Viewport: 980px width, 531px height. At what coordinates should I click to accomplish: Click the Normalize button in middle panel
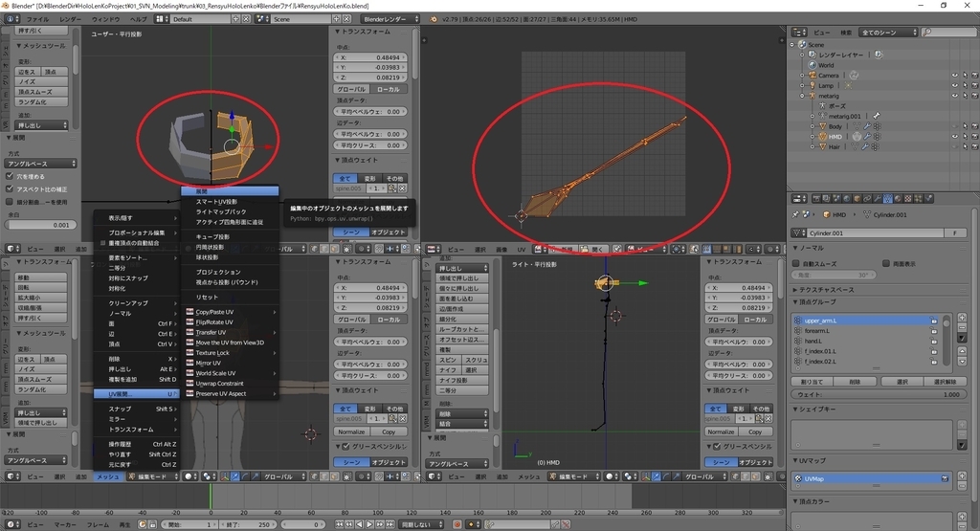[351, 431]
